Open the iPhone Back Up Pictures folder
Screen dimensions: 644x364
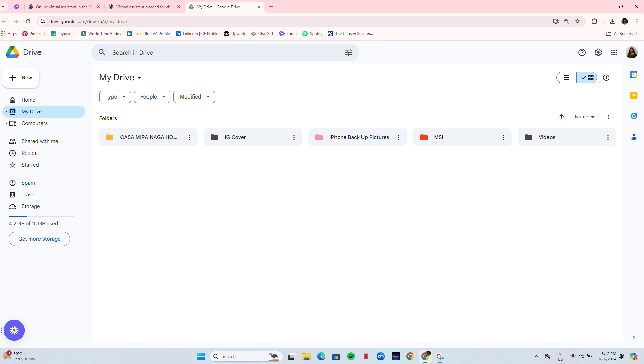point(357,137)
